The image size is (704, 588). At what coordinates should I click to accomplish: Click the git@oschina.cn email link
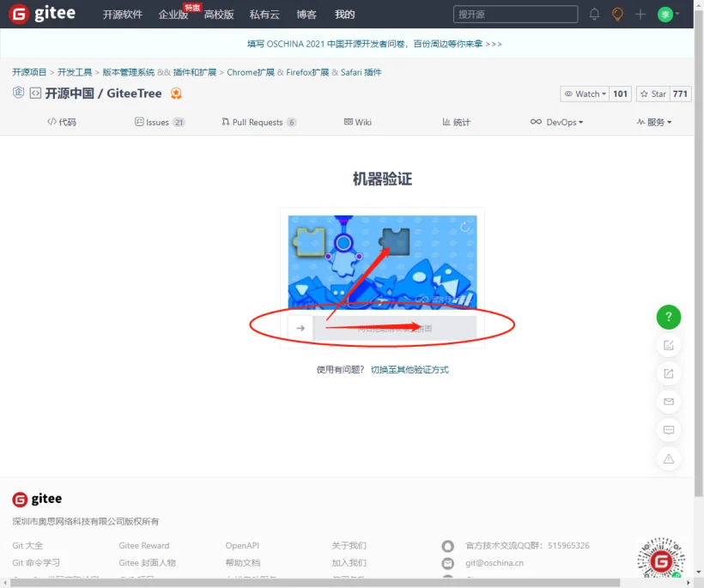pyautogui.click(x=495, y=563)
